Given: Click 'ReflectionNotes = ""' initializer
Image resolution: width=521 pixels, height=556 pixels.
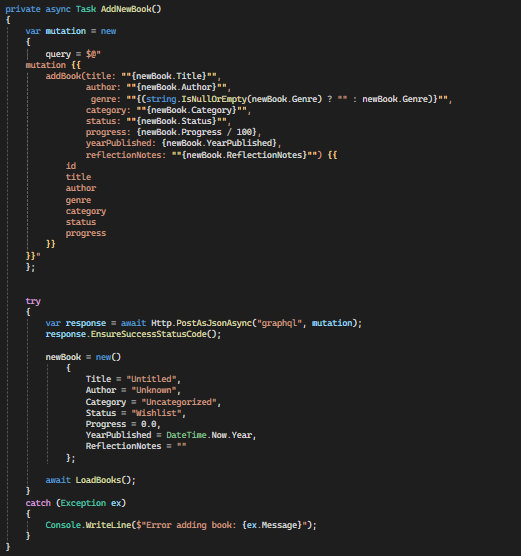Looking at the screenshot, I should pyautogui.click(x=136, y=446).
